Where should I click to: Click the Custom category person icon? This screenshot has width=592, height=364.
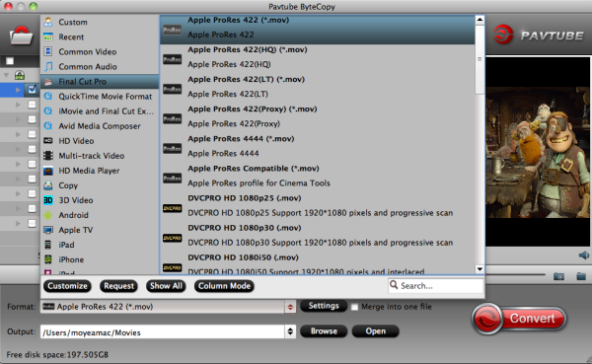[x=48, y=22]
